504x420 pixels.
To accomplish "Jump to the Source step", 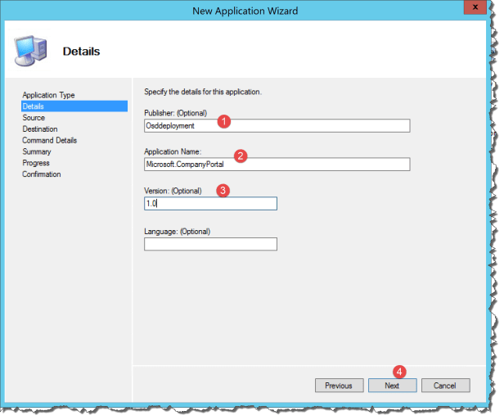I will click(x=34, y=118).
